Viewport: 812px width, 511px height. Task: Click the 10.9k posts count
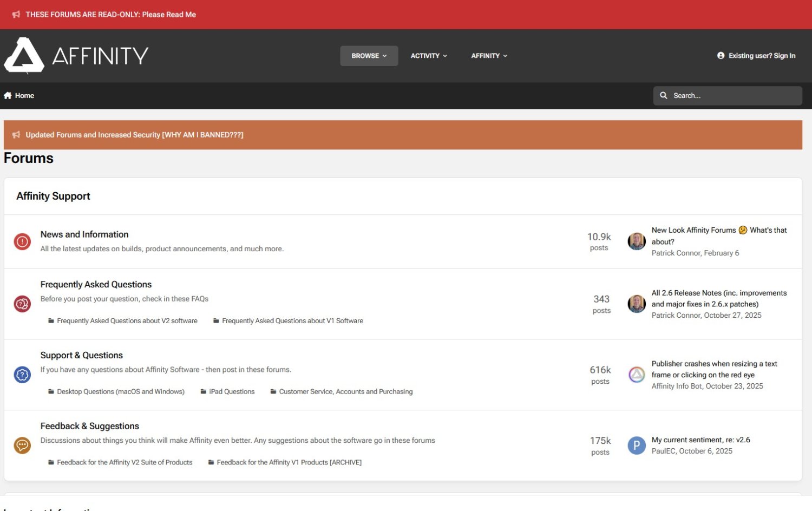[x=599, y=241]
